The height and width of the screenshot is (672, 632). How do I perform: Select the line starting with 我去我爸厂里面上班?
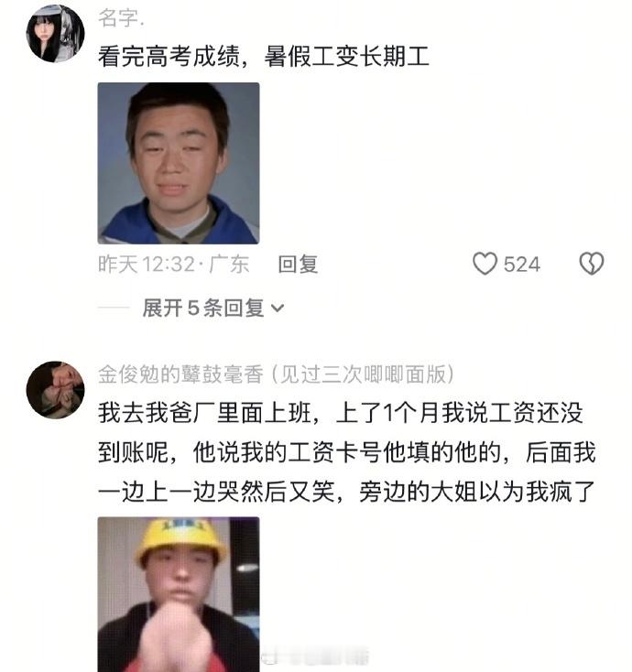[x=341, y=413]
